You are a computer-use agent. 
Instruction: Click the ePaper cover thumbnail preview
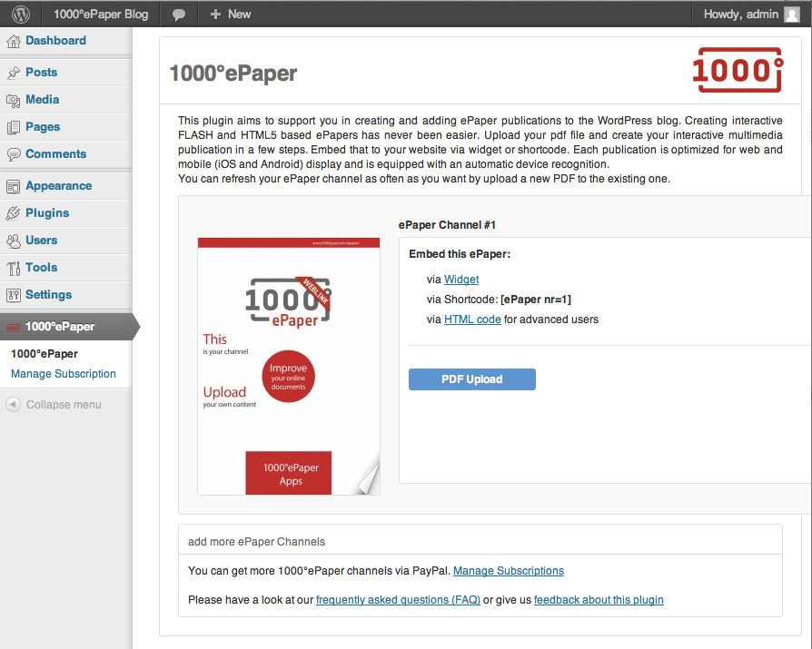click(x=289, y=367)
